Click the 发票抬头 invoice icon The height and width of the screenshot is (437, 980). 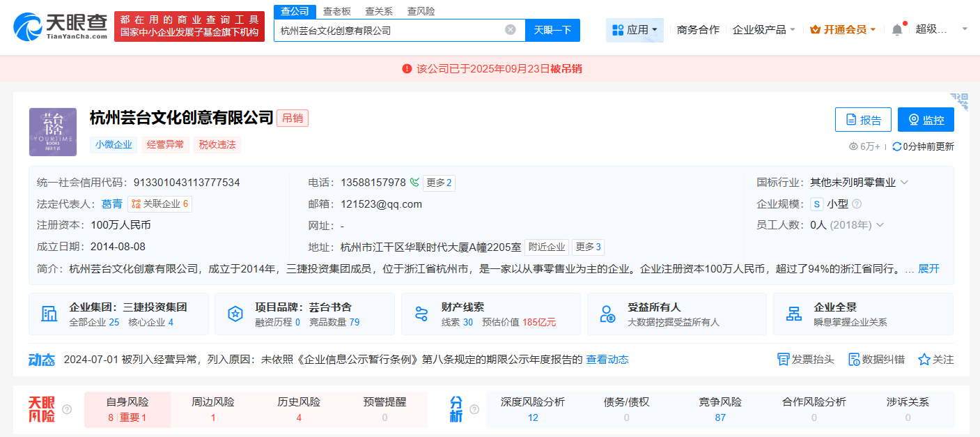coord(781,359)
